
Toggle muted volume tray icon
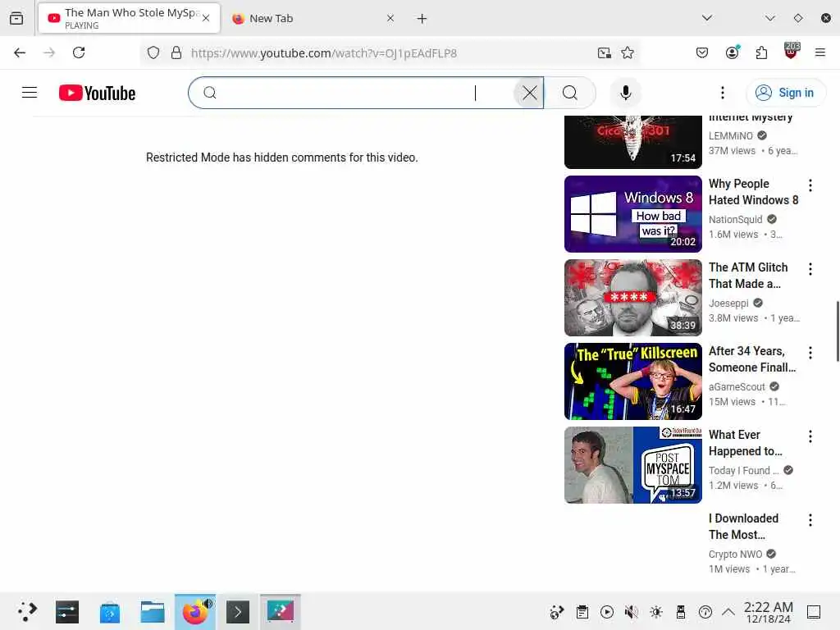tap(632, 612)
